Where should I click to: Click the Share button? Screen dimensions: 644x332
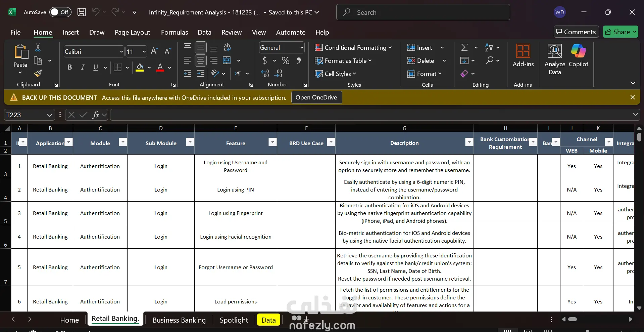(x=621, y=32)
